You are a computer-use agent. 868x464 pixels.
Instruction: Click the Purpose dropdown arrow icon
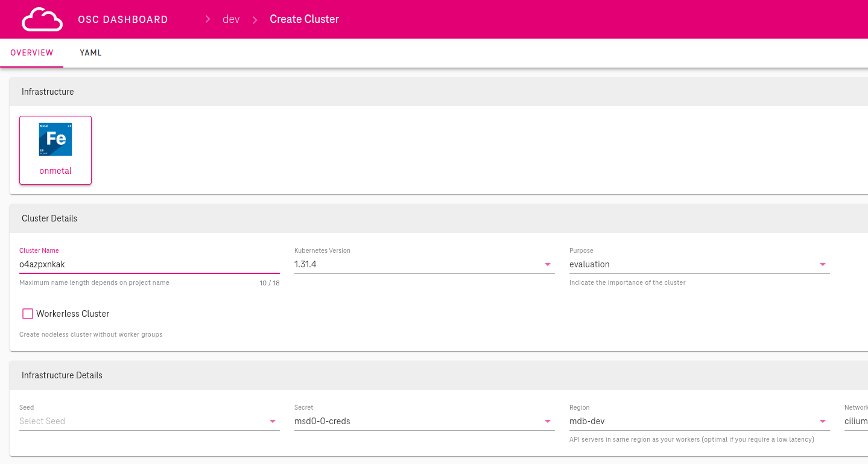pos(822,265)
